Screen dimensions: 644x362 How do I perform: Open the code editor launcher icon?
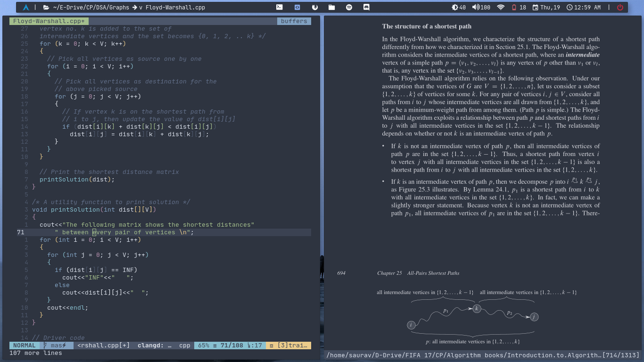[x=297, y=7]
